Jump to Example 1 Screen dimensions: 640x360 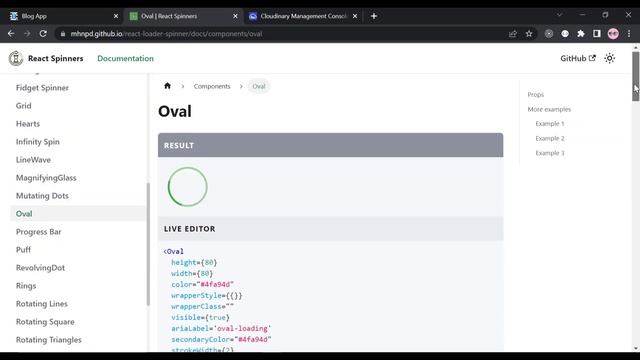[x=550, y=123]
